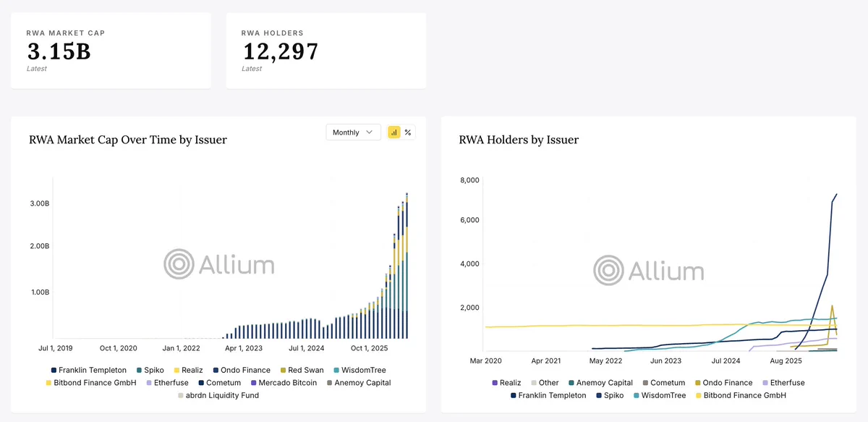868x422 pixels.
Task: Click the RWA MARKET CAP card label
Action: (66, 33)
